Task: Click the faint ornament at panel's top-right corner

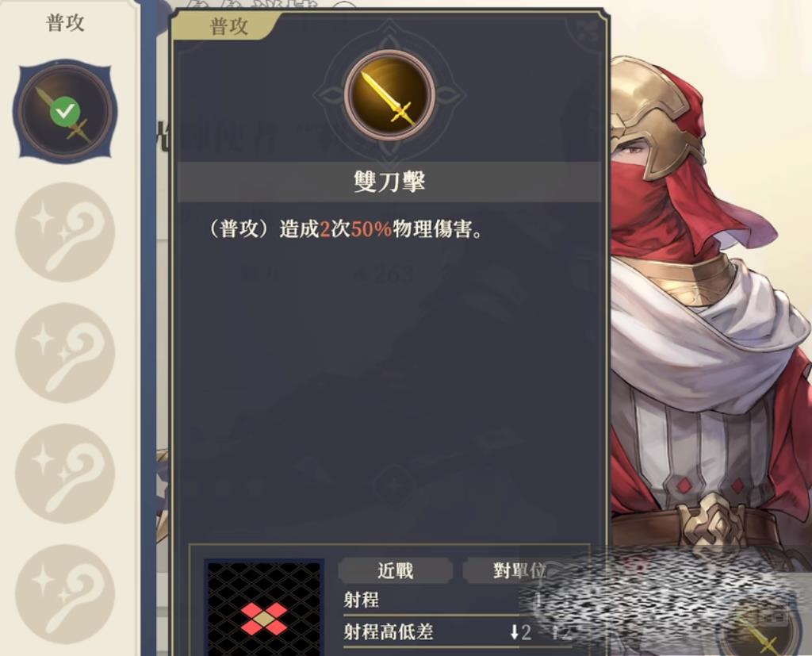Action: (x=585, y=30)
